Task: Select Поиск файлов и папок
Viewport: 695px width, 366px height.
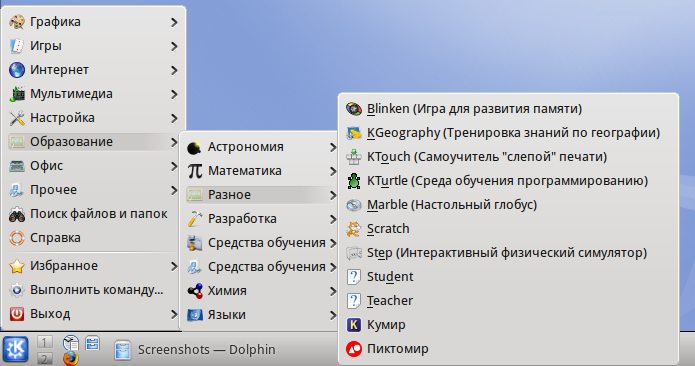Action: (94, 214)
